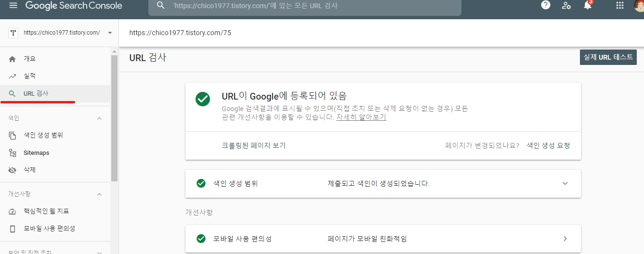Click the pages icon beside 색인 생성 범위
Viewport: 644px width, 254px height.
13,136
